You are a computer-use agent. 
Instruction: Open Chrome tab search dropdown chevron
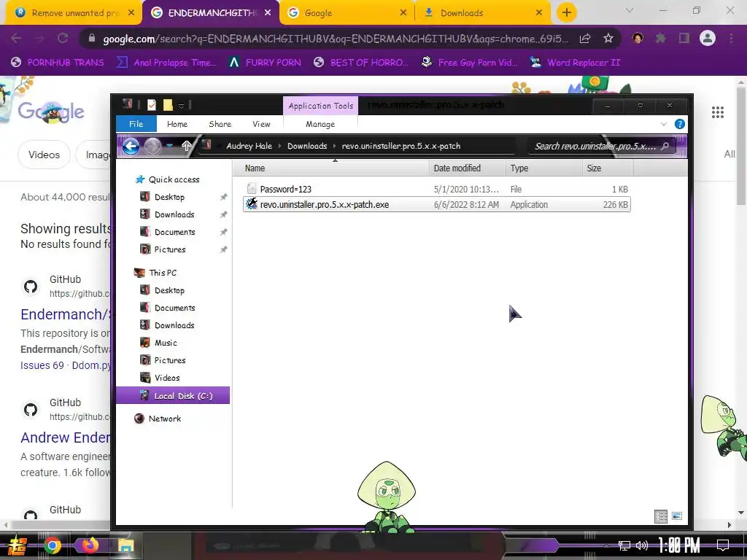(x=629, y=10)
